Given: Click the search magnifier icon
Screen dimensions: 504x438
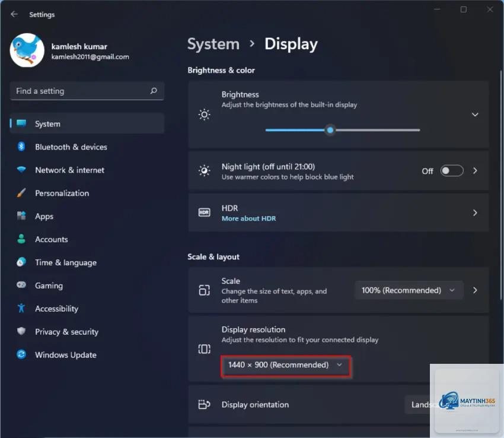Looking at the screenshot, I should [x=154, y=91].
